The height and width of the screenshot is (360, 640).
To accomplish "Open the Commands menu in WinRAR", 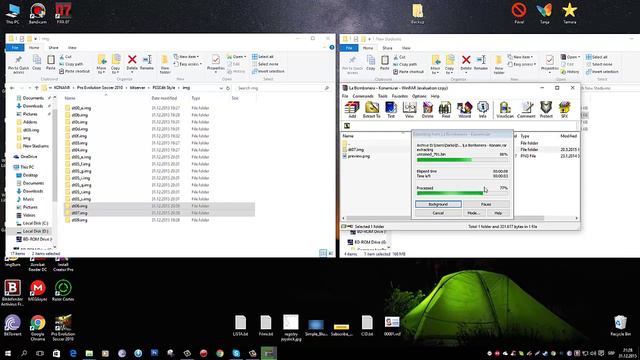I will (363, 96).
